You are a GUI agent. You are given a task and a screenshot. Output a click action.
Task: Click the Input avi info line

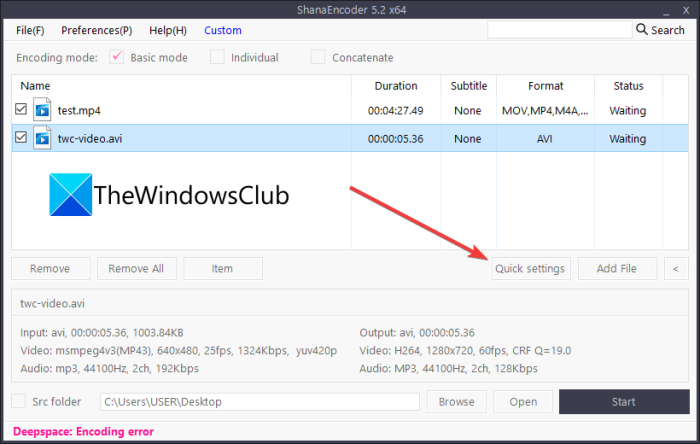point(102,333)
